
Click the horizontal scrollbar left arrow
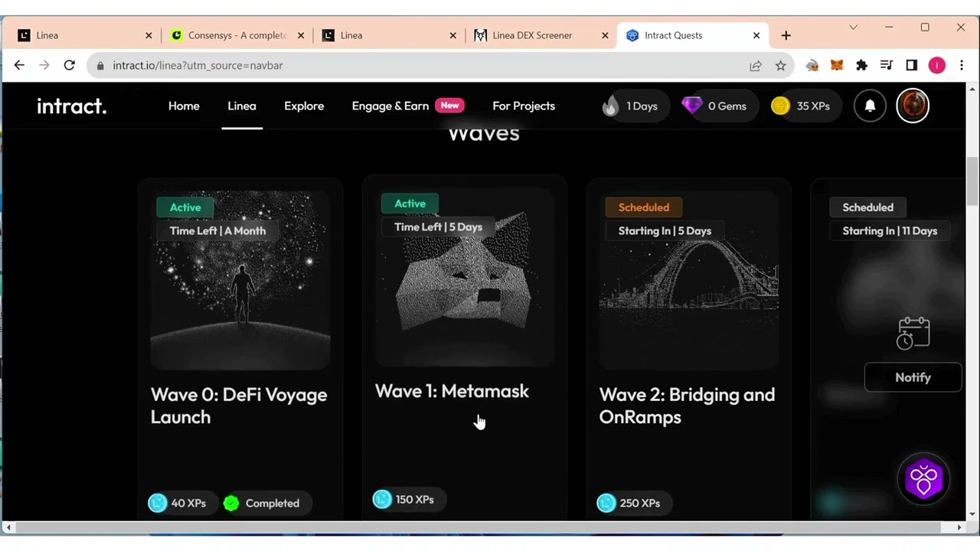[8, 527]
